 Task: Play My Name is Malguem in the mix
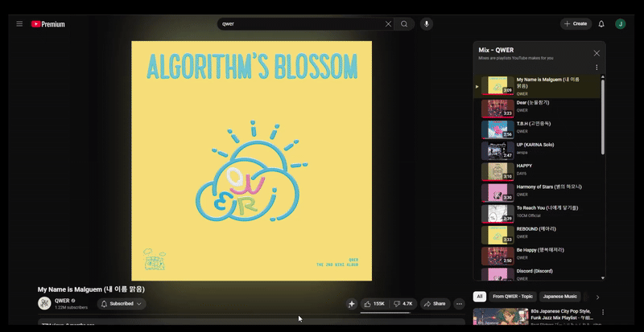click(537, 86)
